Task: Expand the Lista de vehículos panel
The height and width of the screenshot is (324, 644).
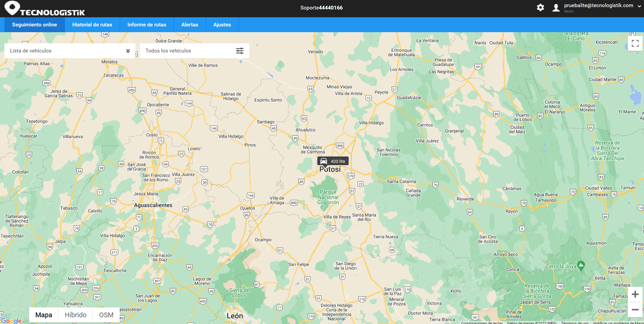Action: click(70, 51)
